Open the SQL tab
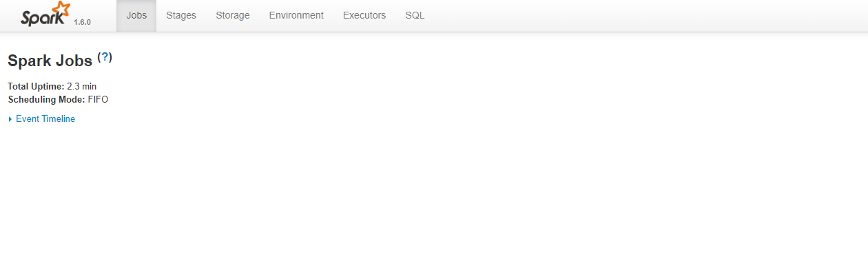Image resolution: width=868 pixels, height=261 pixels. 415,15
